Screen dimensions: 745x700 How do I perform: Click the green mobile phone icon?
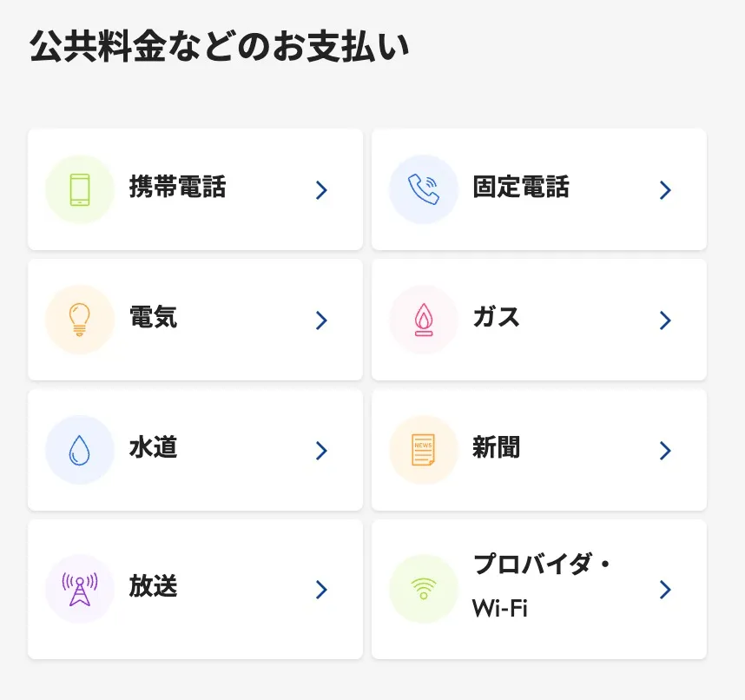point(80,189)
